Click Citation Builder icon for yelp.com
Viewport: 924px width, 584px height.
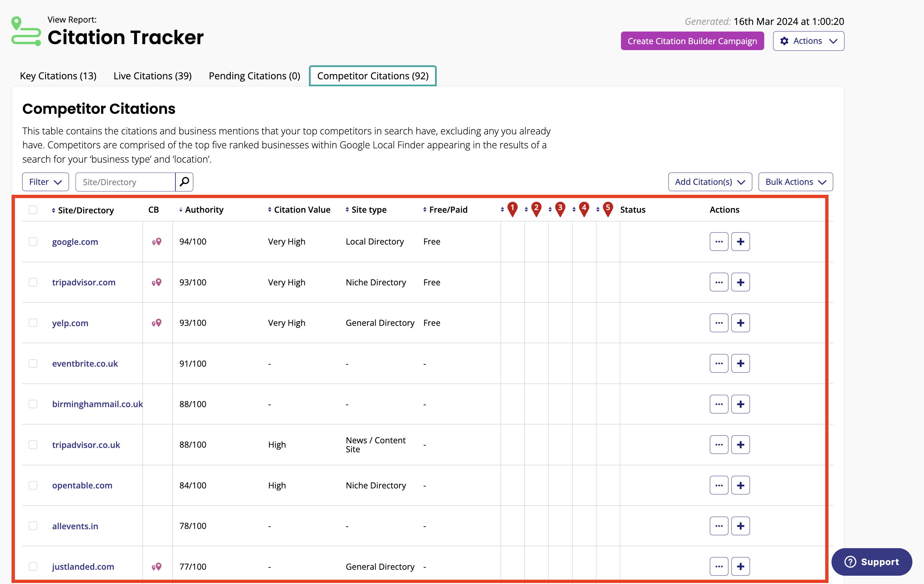[x=156, y=323]
